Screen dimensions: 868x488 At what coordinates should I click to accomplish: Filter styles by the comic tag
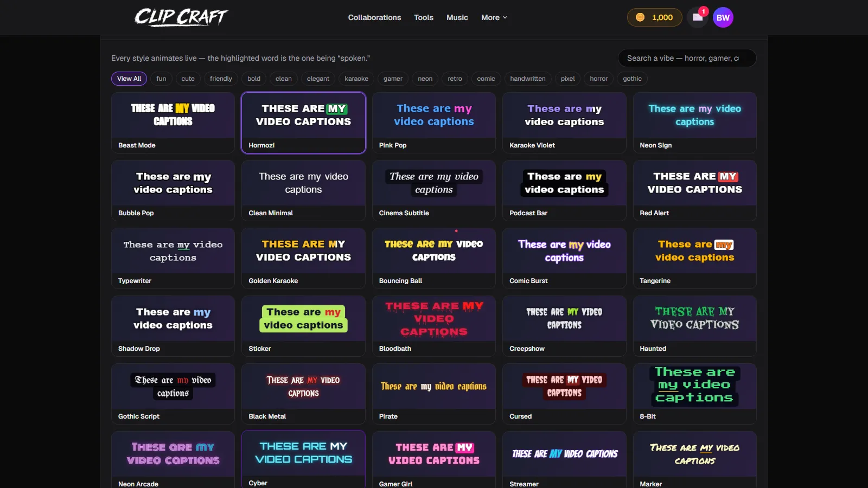pyautogui.click(x=486, y=79)
